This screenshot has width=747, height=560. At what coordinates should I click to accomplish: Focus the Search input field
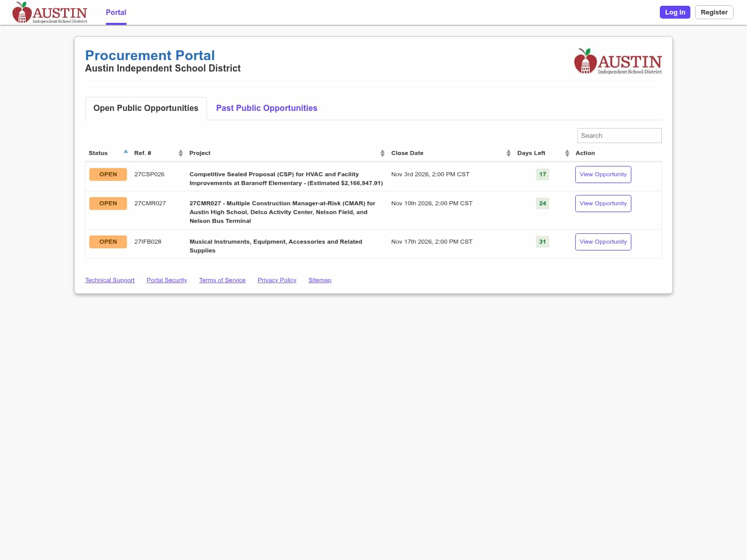pos(619,135)
